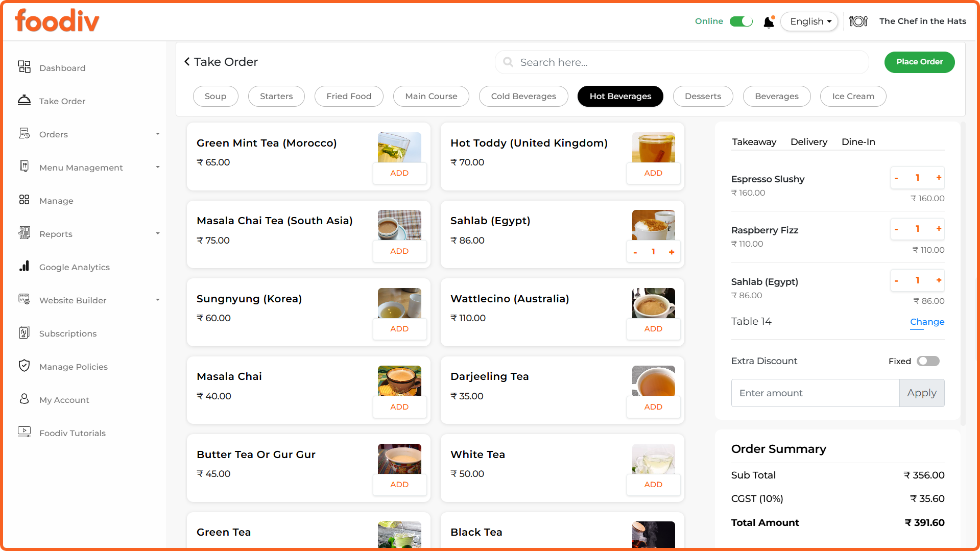Screen dimensions: 980x551
Task: Add Darjeeling Tea to order
Action: pos(653,407)
